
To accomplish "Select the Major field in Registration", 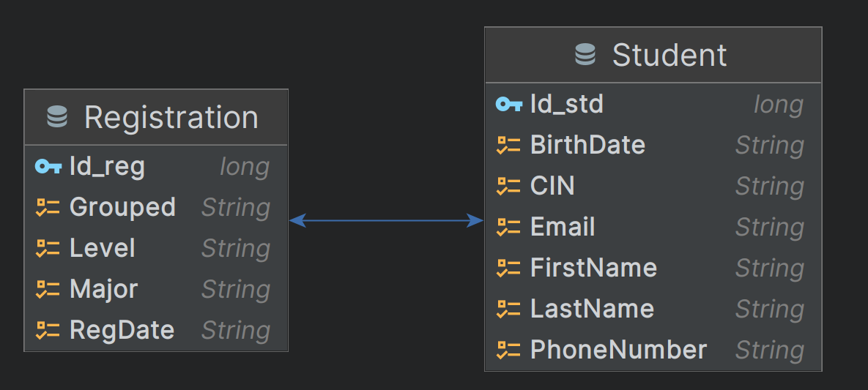I will click(103, 289).
